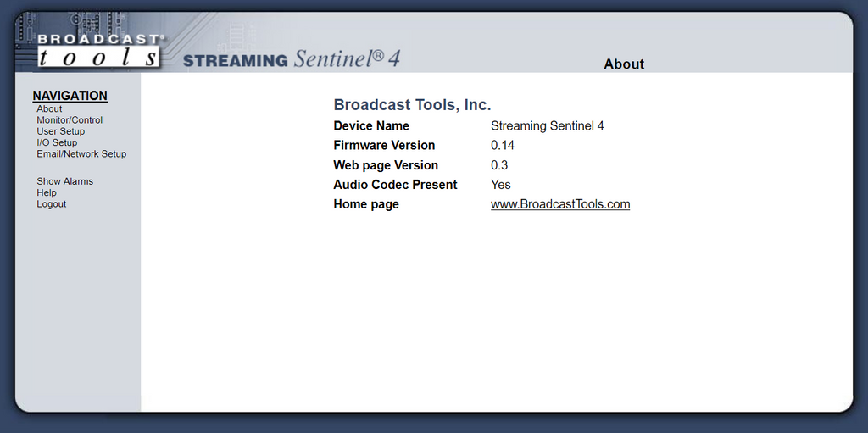Image resolution: width=868 pixels, height=433 pixels.
Task: Visit www.BroadcastTools.com home page link
Action: click(560, 204)
